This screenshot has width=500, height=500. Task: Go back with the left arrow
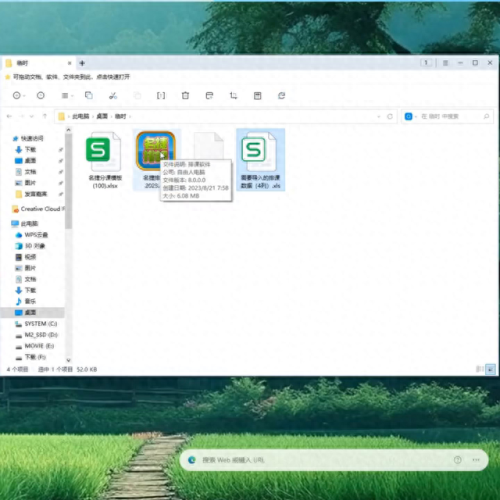pos(9,116)
